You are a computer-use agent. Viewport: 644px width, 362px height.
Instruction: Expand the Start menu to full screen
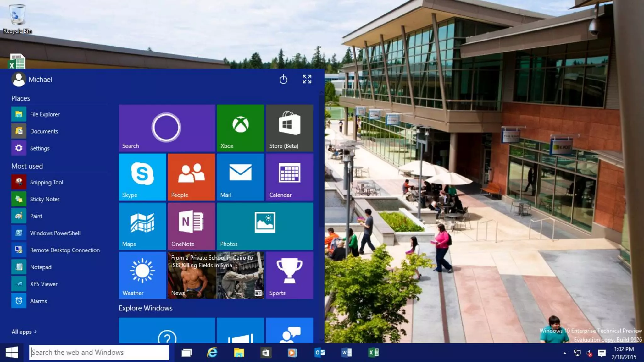(x=307, y=79)
